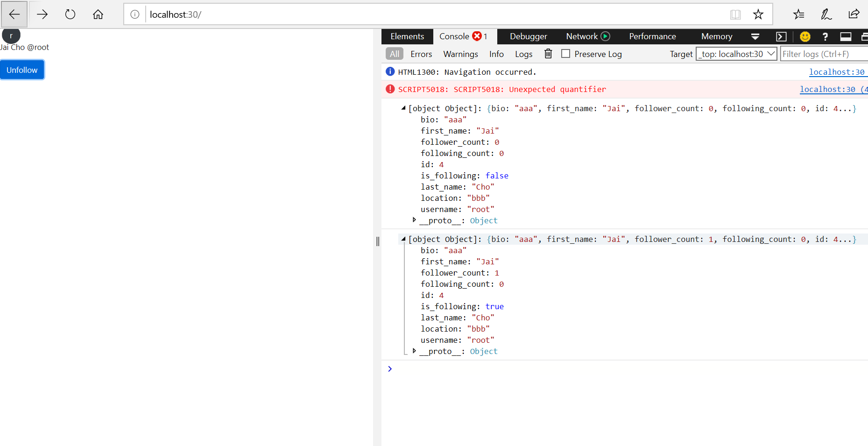Image resolution: width=868 pixels, height=446 pixels.
Task: Dock the DevTools pane icon
Action: point(846,36)
